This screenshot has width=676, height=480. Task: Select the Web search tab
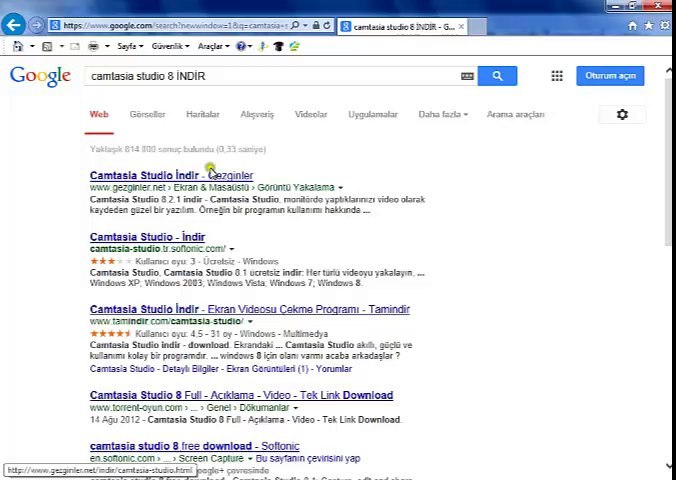[99, 114]
